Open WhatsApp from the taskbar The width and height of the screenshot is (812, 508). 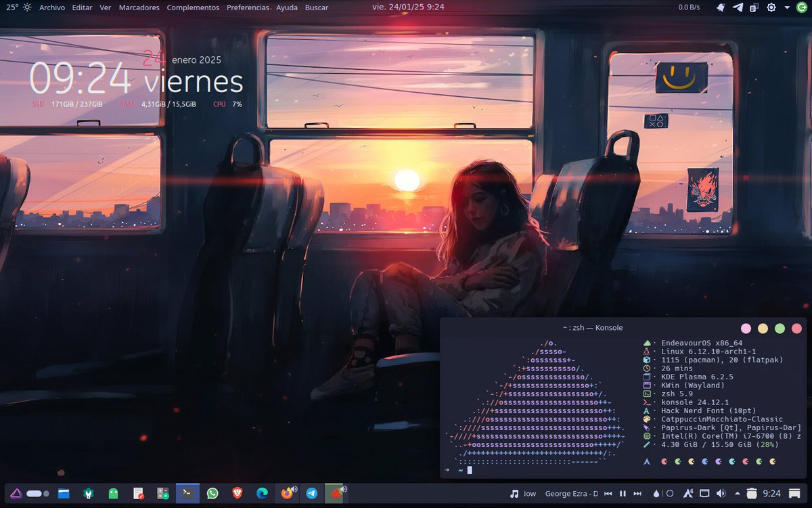pyautogui.click(x=212, y=493)
